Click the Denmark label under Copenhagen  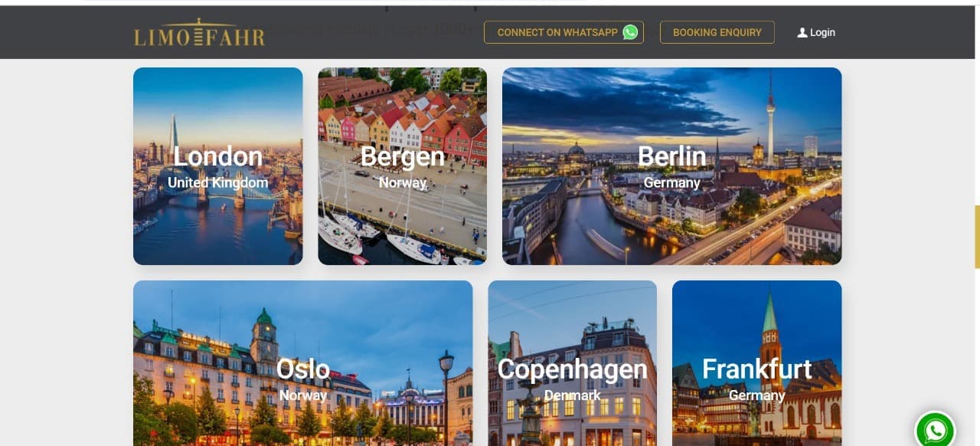coord(573,395)
